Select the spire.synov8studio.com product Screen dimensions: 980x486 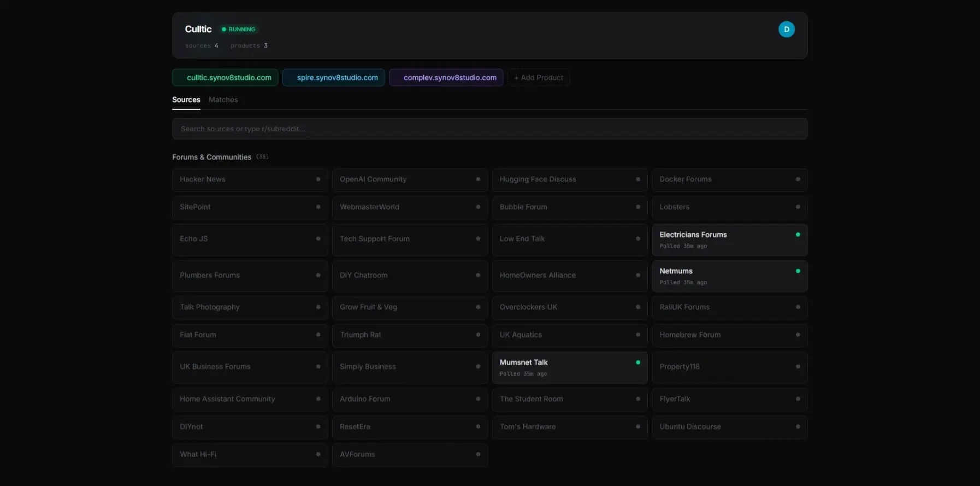tap(333, 78)
